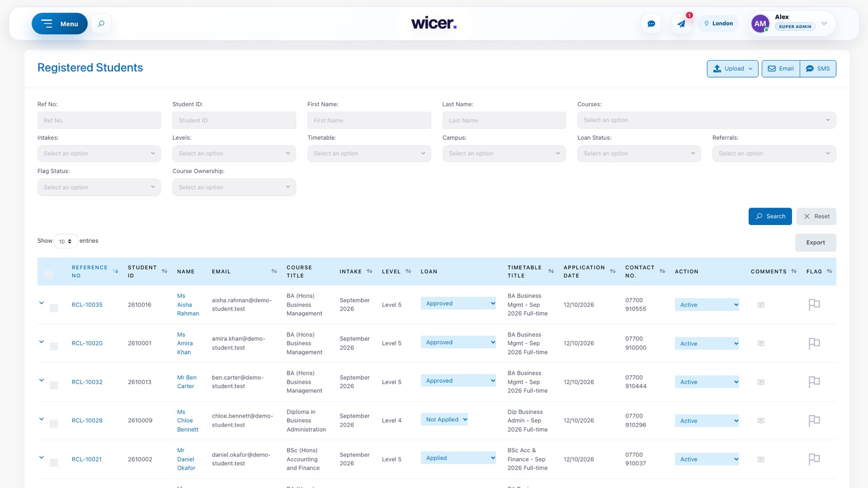The image size is (868, 488).
Task: Flag student RCL-10028
Action: coord(814,421)
